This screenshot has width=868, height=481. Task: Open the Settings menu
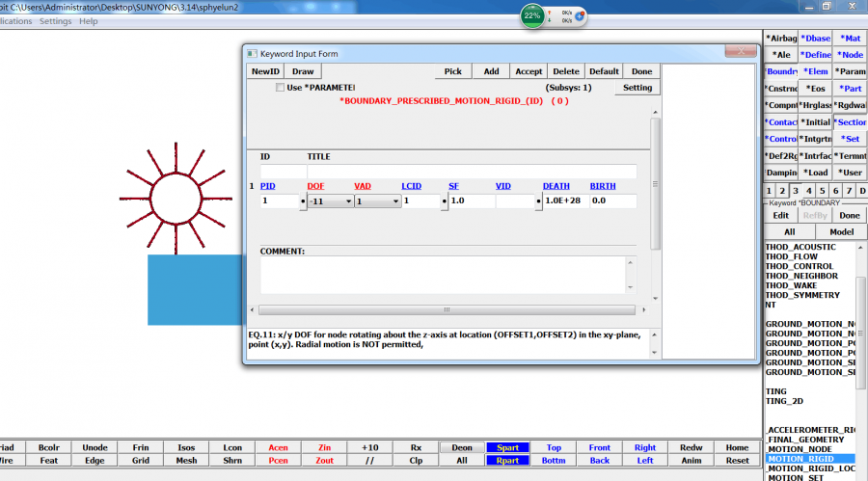55,21
